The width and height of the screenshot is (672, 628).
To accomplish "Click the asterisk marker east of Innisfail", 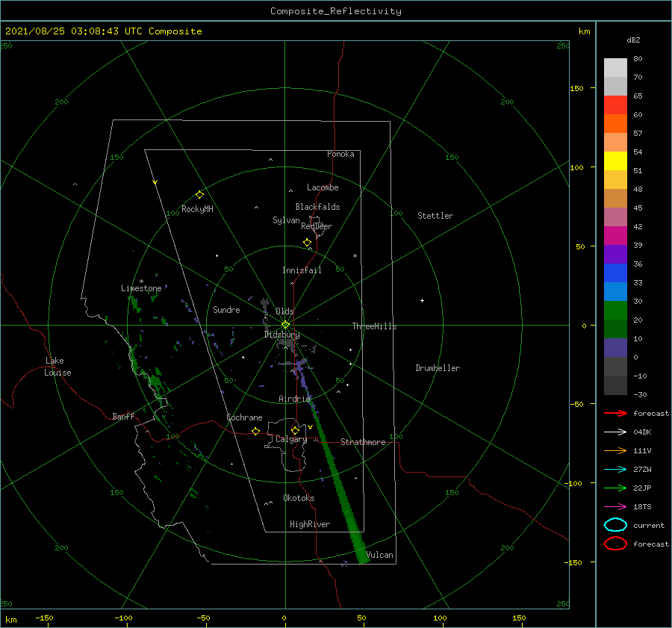I will (x=355, y=256).
